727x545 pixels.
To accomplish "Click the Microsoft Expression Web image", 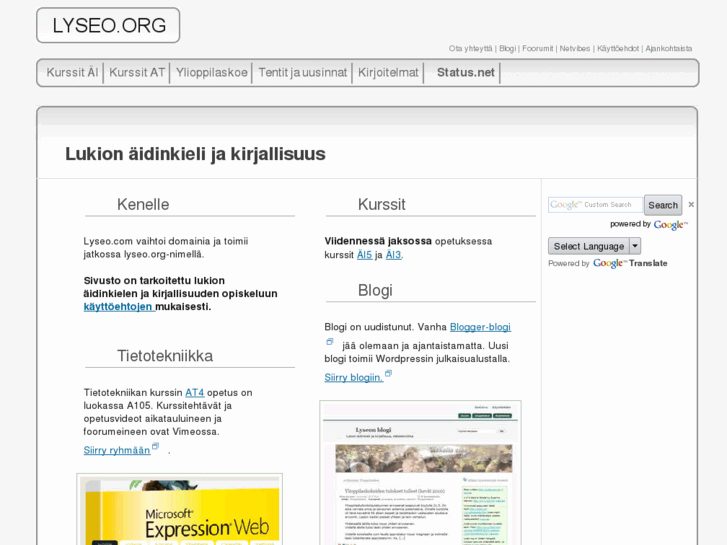I will [180, 510].
